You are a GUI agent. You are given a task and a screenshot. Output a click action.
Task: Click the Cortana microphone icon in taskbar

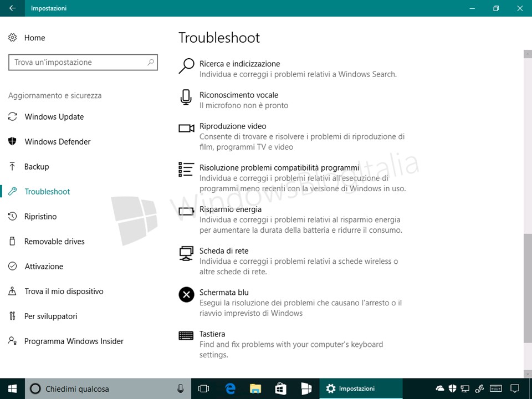pos(181,389)
